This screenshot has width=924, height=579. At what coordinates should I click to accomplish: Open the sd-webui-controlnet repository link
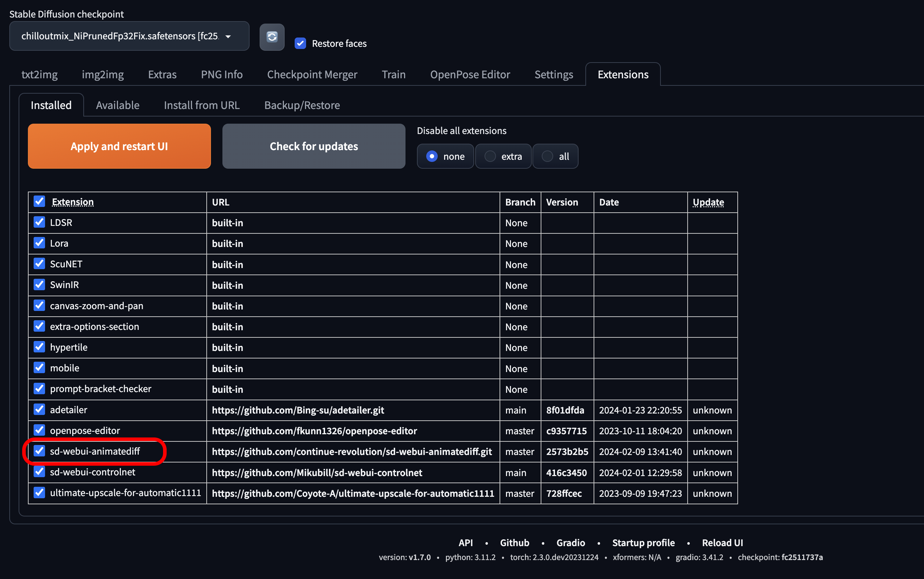click(x=317, y=472)
